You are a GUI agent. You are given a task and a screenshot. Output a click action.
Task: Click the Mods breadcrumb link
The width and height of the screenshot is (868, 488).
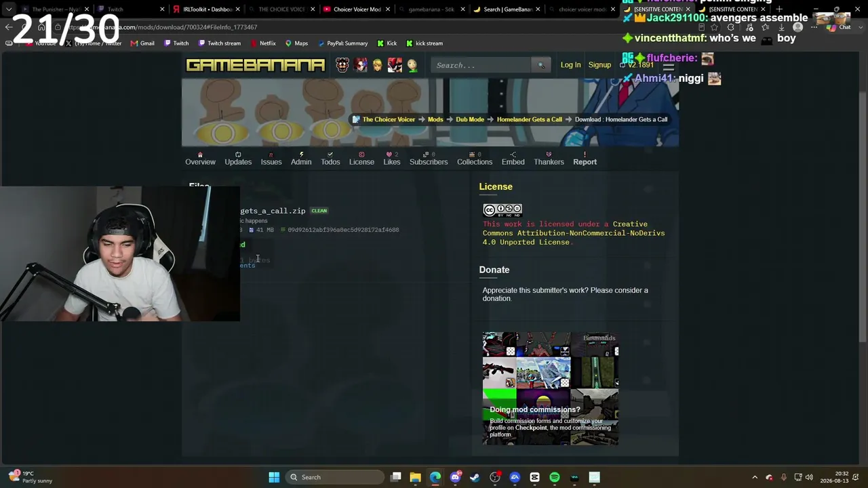(435, 119)
